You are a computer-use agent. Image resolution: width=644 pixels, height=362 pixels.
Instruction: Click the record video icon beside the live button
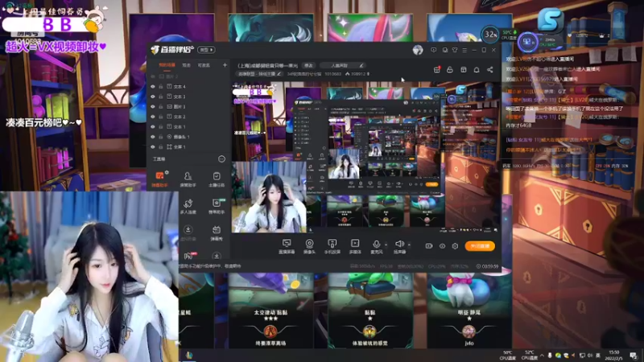coord(429,246)
